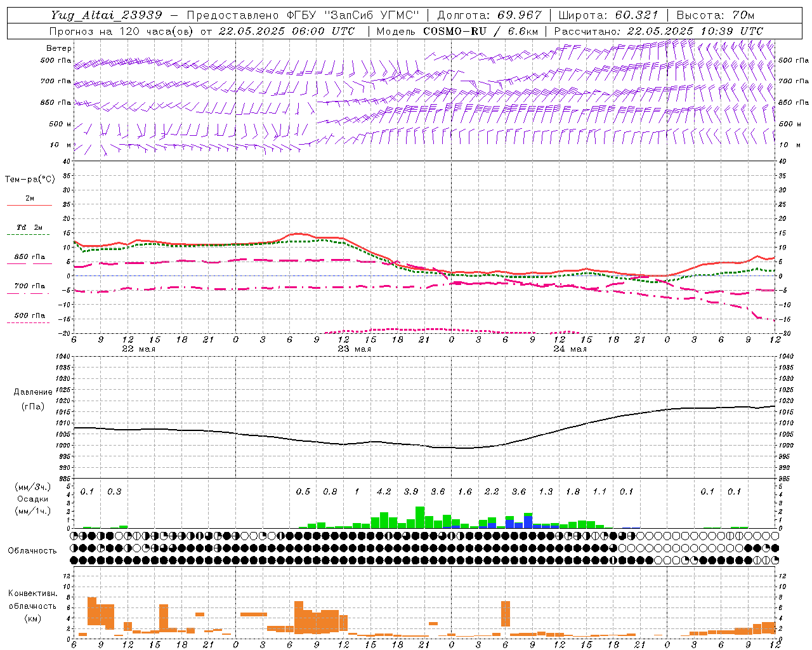Click the 24 мая date label
Image resolution: width=812 pixels, height=650 pixels.
point(570,349)
